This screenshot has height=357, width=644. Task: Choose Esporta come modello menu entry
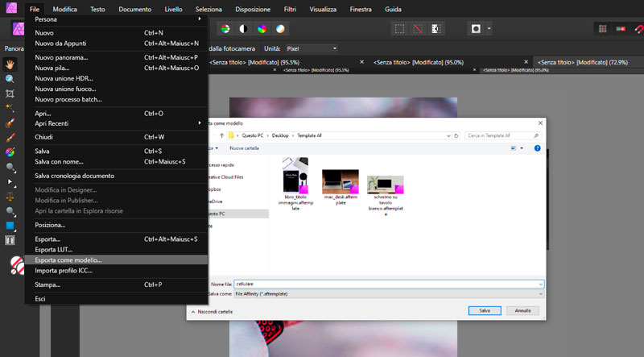click(116, 260)
